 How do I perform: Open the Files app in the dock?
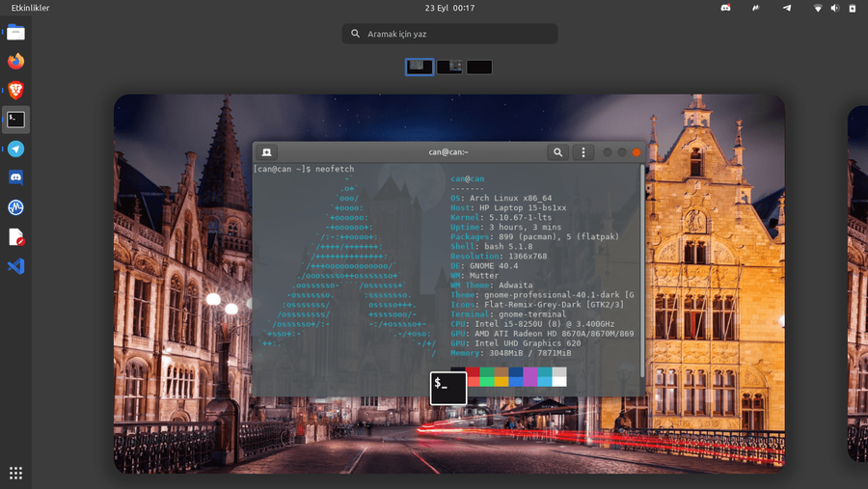15,33
